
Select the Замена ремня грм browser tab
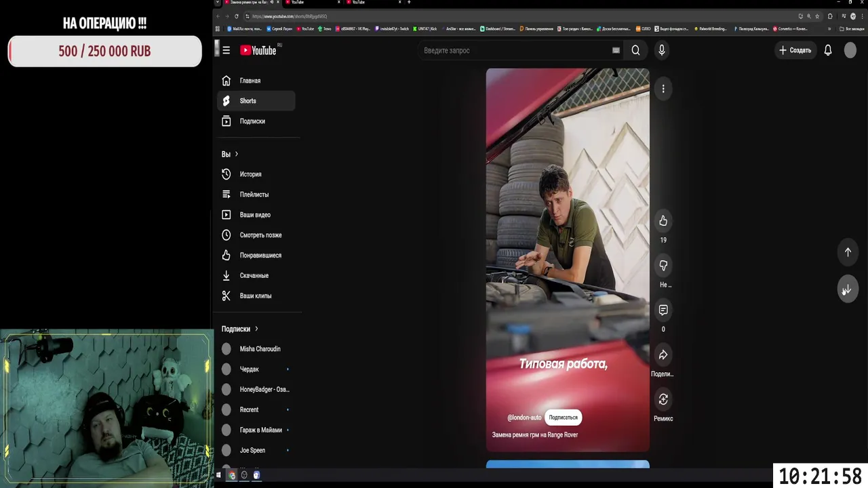coord(252,2)
